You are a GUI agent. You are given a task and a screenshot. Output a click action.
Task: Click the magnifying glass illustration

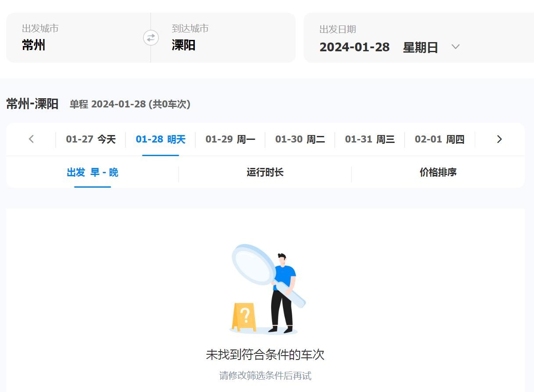pyautogui.click(x=254, y=264)
